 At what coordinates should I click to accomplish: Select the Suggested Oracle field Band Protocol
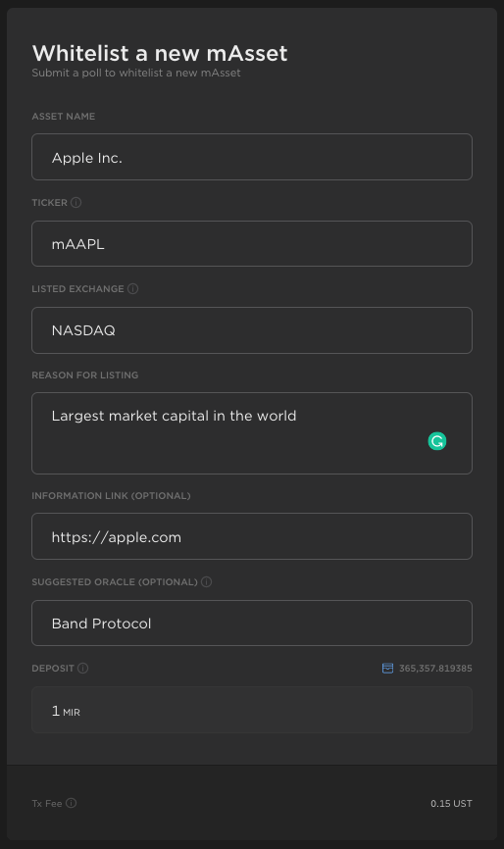pyautogui.click(x=252, y=623)
